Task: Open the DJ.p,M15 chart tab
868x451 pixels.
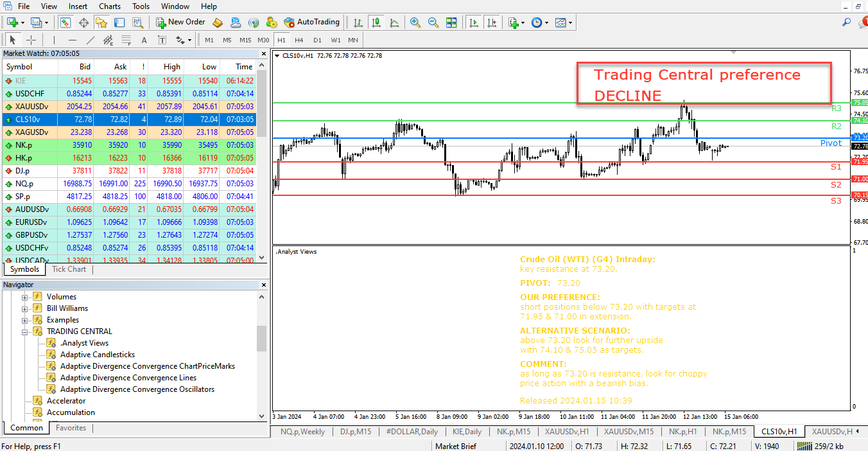Action: tap(356, 432)
